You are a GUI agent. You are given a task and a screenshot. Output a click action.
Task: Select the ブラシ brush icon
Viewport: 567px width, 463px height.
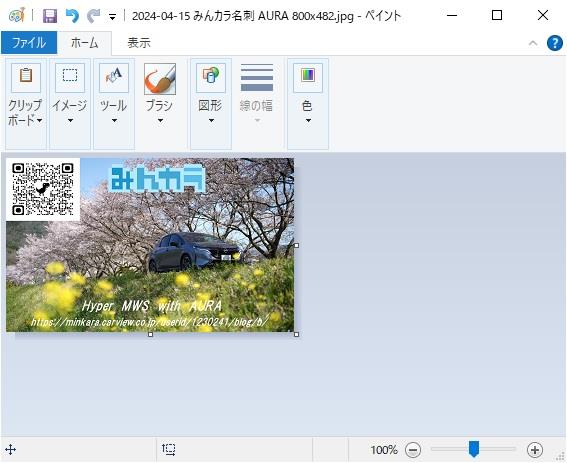(160, 78)
